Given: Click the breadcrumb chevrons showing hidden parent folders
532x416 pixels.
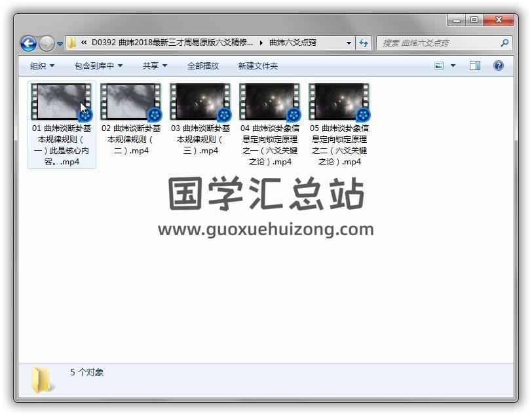Looking at the screenshot, I should point(83,43).
